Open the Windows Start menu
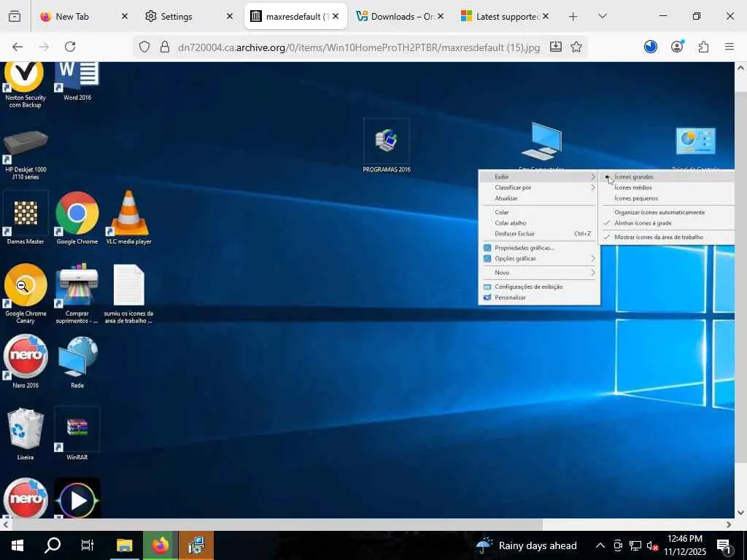Screen dimensions: 747x560 18,545
